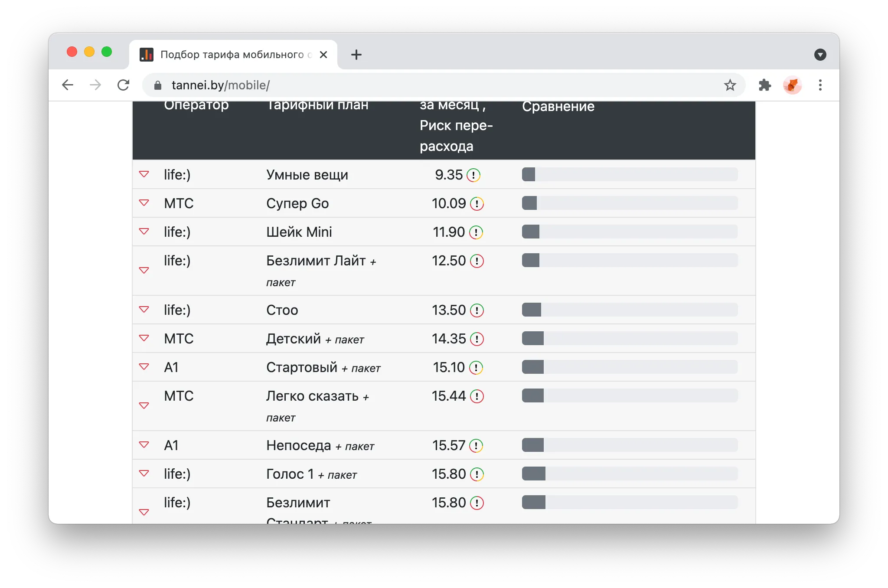The image size is (888, 588).
Task: Bookmark this page with the star icon
Action: click(730, 85)
